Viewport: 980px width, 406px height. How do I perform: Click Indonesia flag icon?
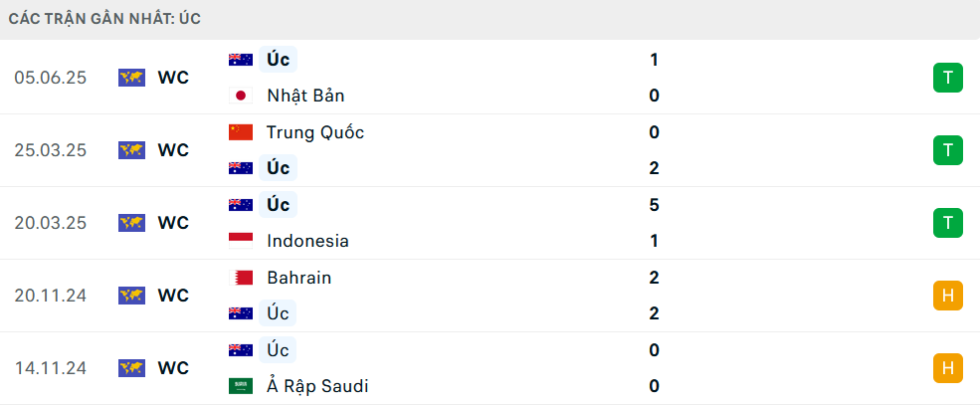(x=241, y=241)
